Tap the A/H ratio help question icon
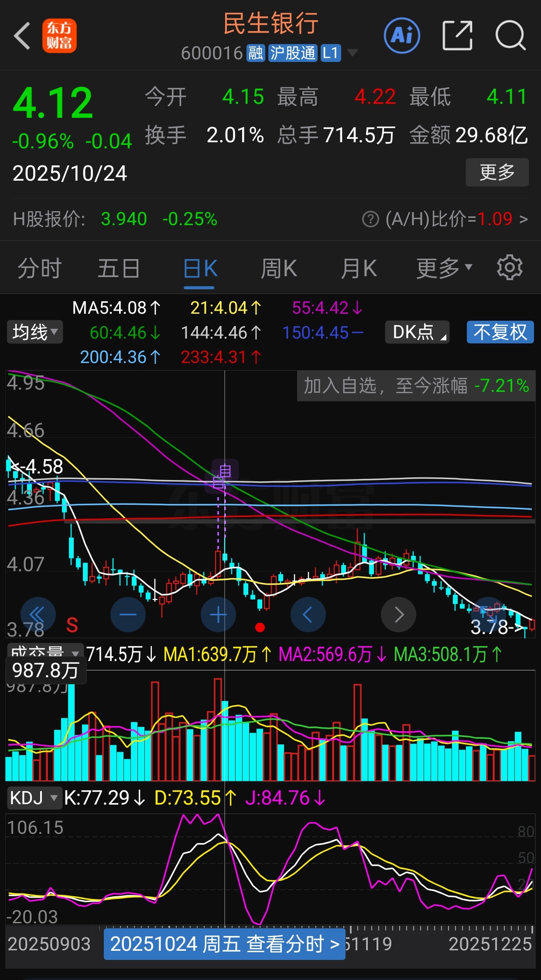This screenshot has height=980, width=541. pos(370,219)
